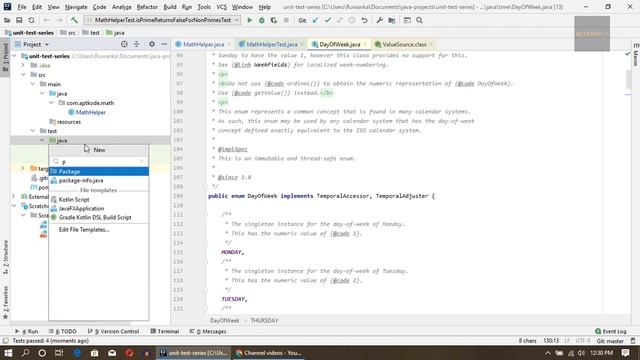Click the Git update project arrow icon
Viewport: 640px width, 360px height.
[x=315, y=20]
